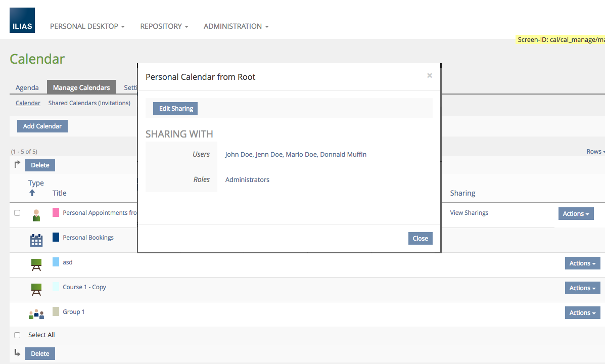The width and height of the screenshot is (605, 364).
Task: Open the Actions dropdown for Group 1
Action: click(582, 312)
